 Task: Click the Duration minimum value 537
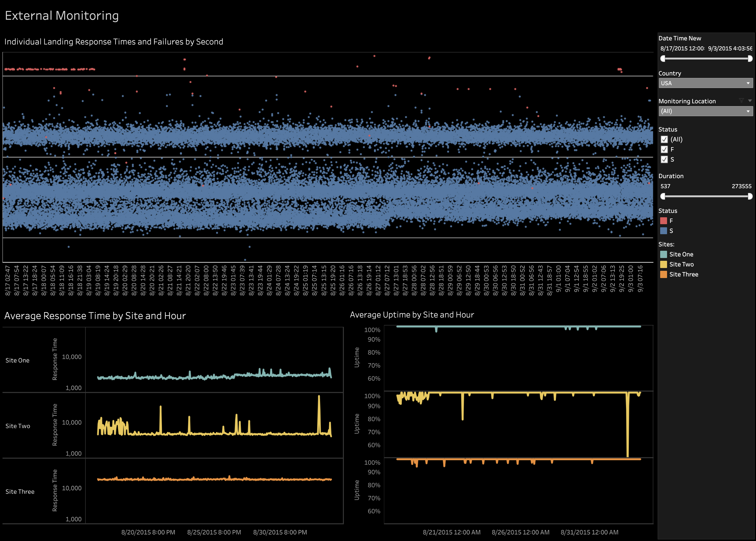(x=665, y=186)
